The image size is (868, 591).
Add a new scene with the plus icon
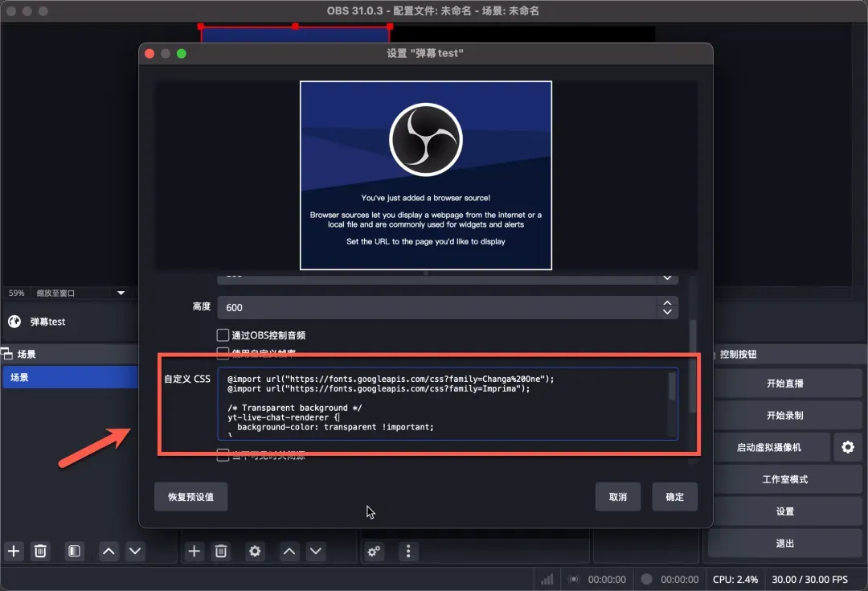coord(14,551)
